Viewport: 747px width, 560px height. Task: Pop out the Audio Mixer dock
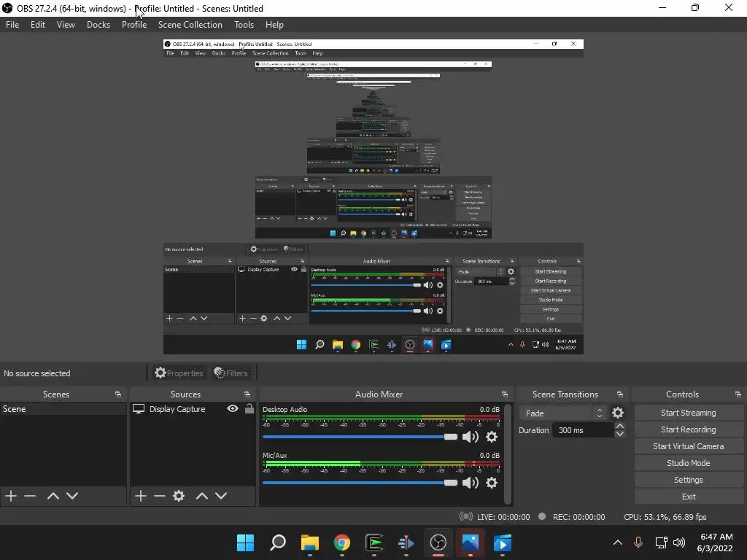(505, 394)
